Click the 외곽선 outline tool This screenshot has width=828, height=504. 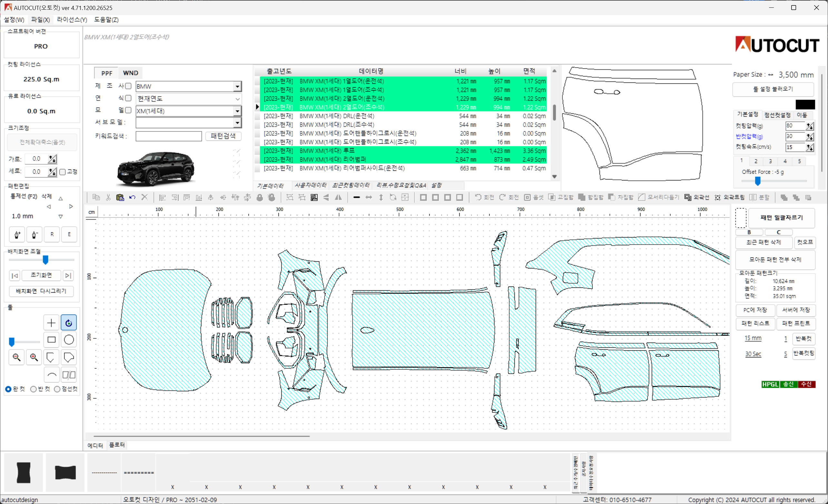tap(697, 198)
